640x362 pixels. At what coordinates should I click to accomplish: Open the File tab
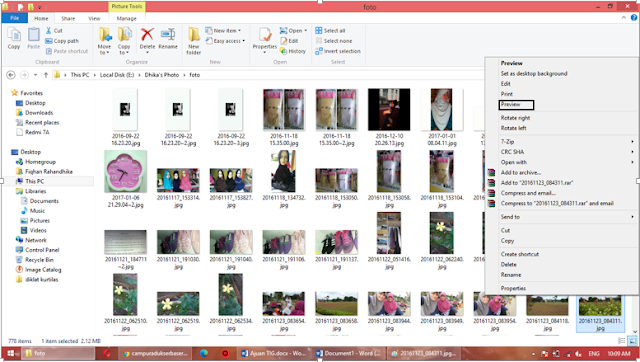14,18
